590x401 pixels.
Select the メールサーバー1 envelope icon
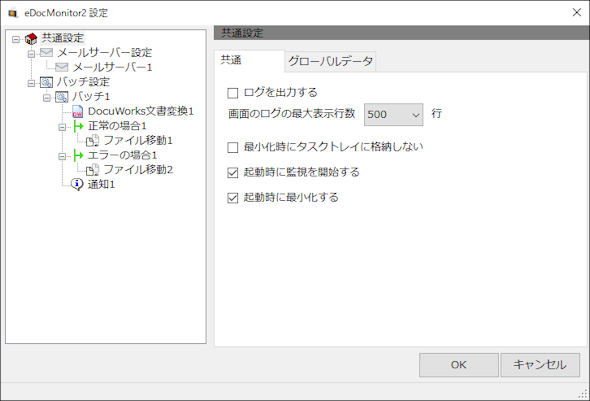click(61, 67)
